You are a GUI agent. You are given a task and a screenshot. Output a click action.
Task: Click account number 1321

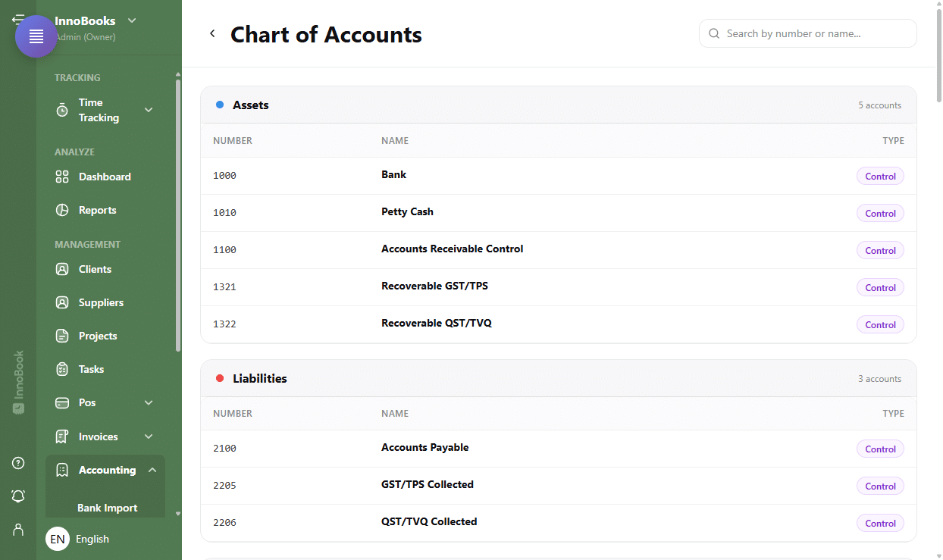(224, 287)
